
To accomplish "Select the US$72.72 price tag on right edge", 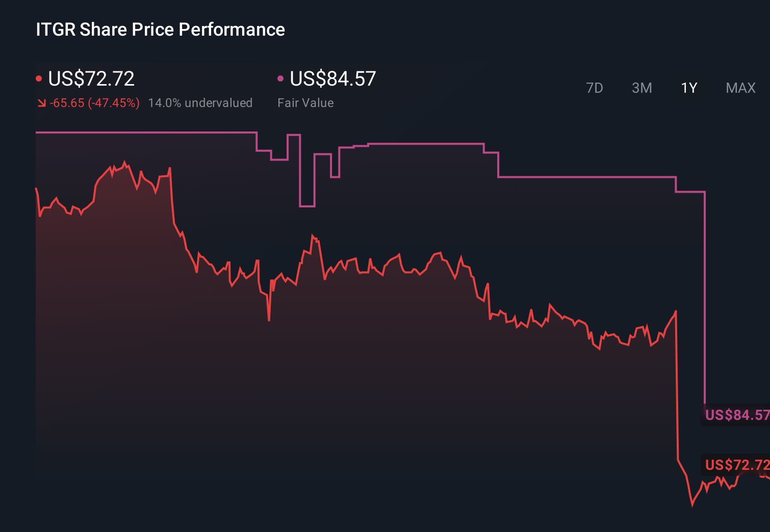I will pos(734,465).
